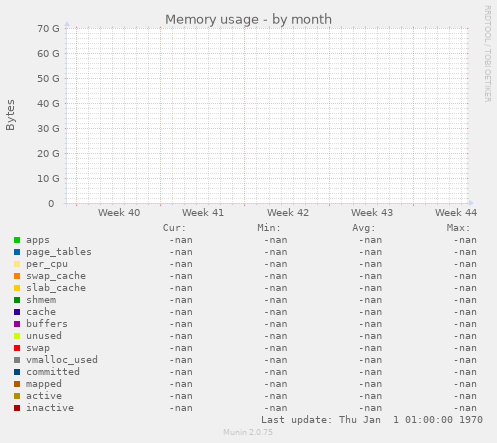This screenshot has width=497, height=443.
Task: Click the buffers Max '-nan' value
Action: pos(465,324)
